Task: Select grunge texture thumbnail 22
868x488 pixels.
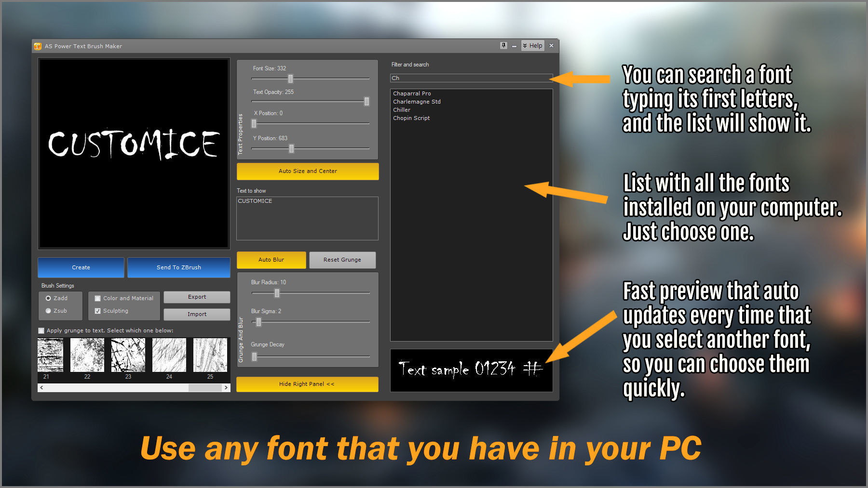Action: (87, 355)
